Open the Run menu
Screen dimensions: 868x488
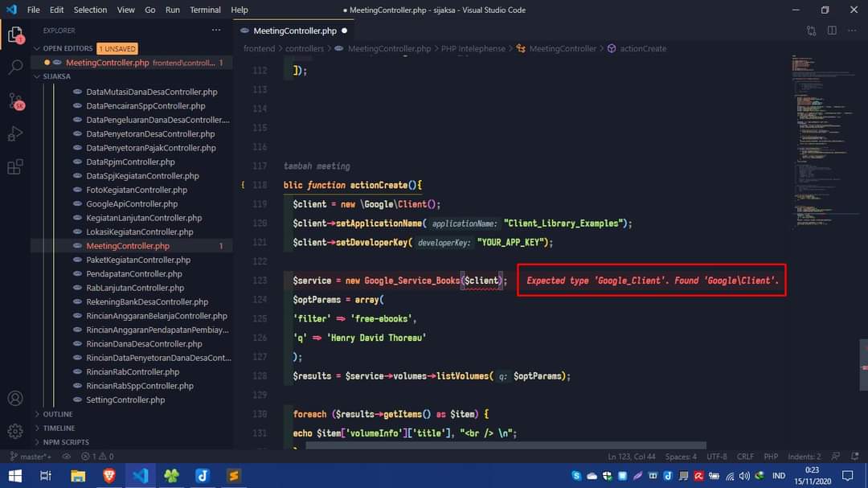pyautogui.click(x=172, y=10)
